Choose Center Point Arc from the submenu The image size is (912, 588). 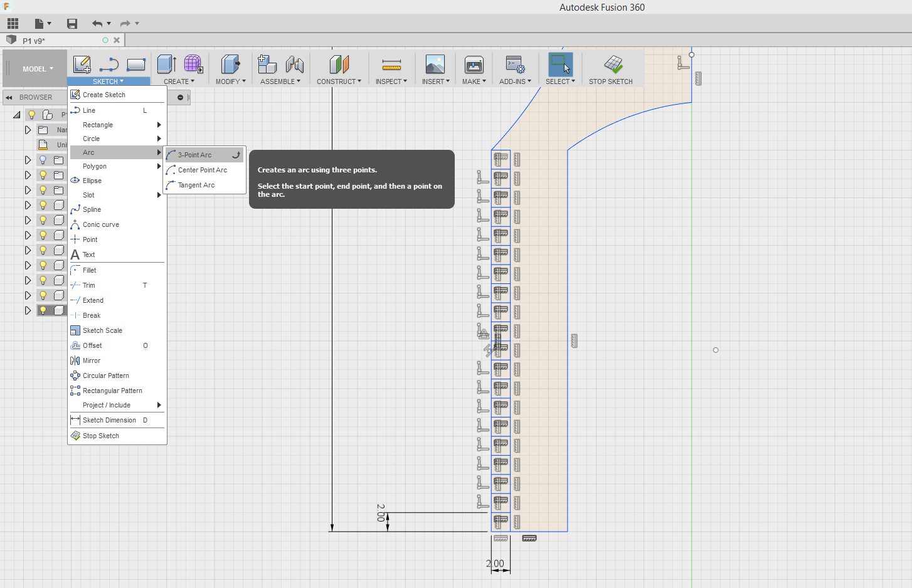point(204,170)
